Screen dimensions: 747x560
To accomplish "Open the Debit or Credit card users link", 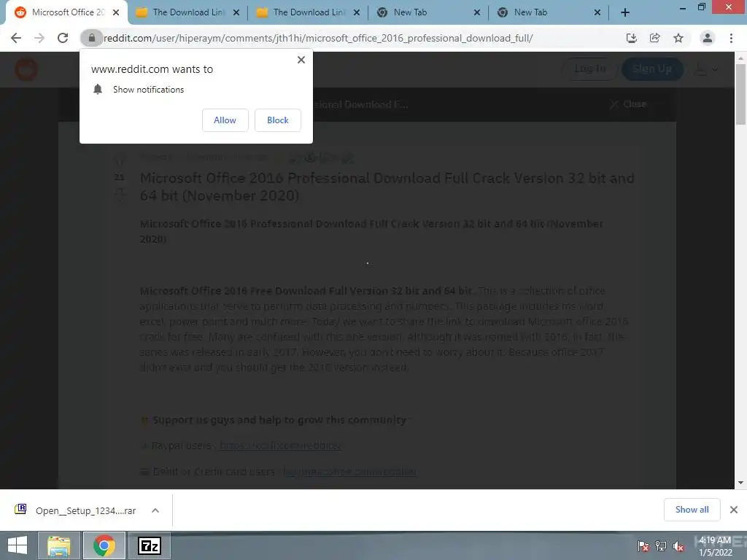I will click(349, 472).
